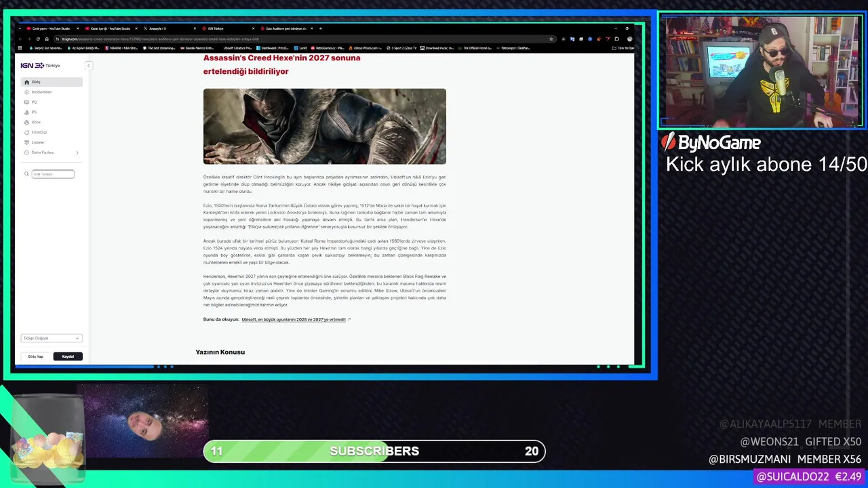The image size is (868, 488).
Task: Click the article headline about Hexe delay
Action: click(x=282, y=64)
